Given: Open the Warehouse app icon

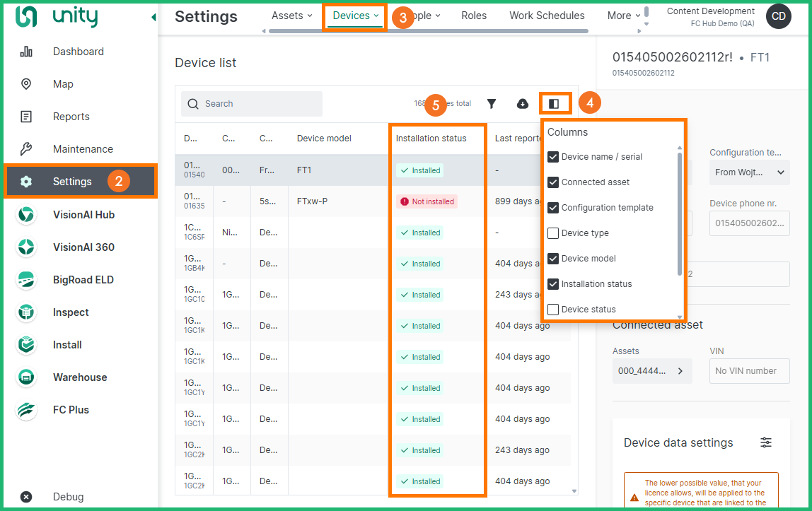Looking at the screenshot, I should (26, 377).
